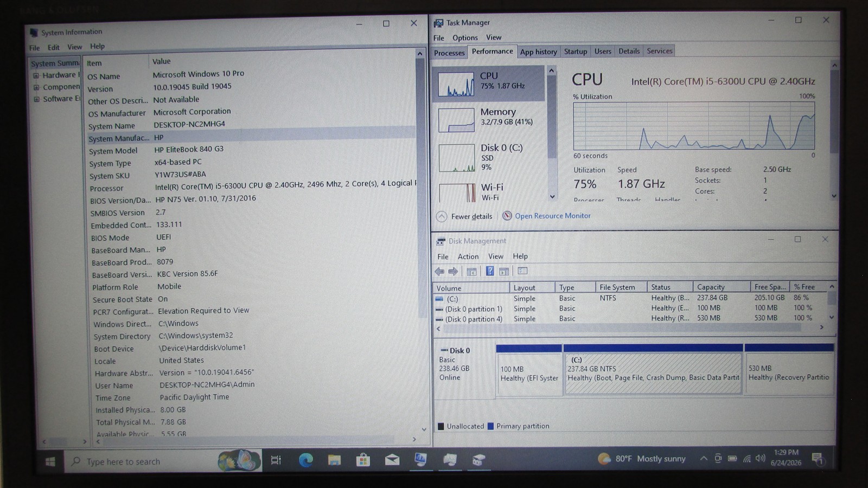The image size is (868, 488).
Task: Select Processor row in System Information
Action: 252,187
